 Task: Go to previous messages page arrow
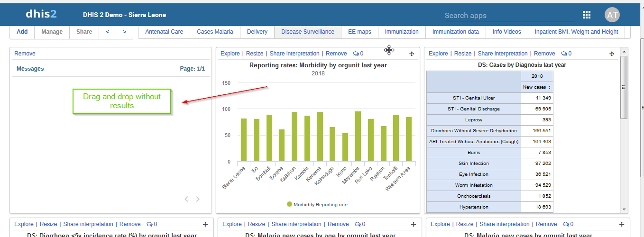pos(186,199)
